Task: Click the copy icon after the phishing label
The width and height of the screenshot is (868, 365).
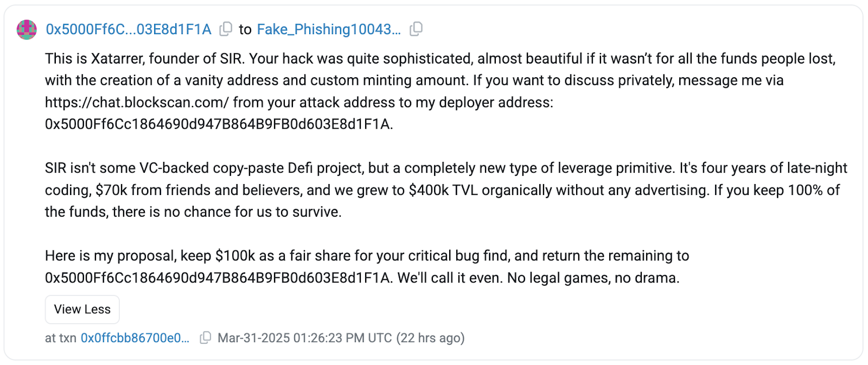Action: 416,29
